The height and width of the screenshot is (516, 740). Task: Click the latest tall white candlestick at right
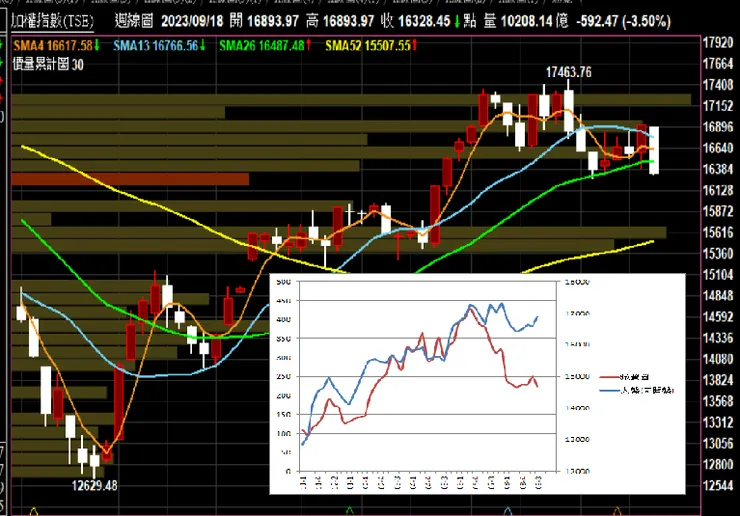(654, 151)
